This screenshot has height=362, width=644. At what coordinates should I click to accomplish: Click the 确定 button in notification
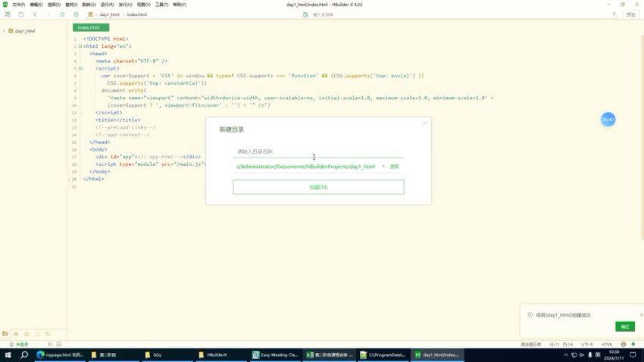click(625, 326)
